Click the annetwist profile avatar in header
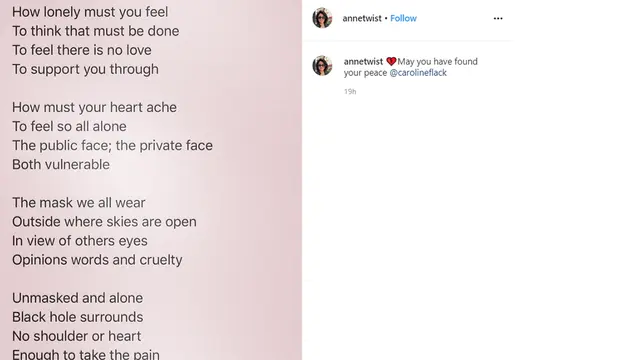The height and width of the screenshot is (360, 640). [x=322, y=18]
